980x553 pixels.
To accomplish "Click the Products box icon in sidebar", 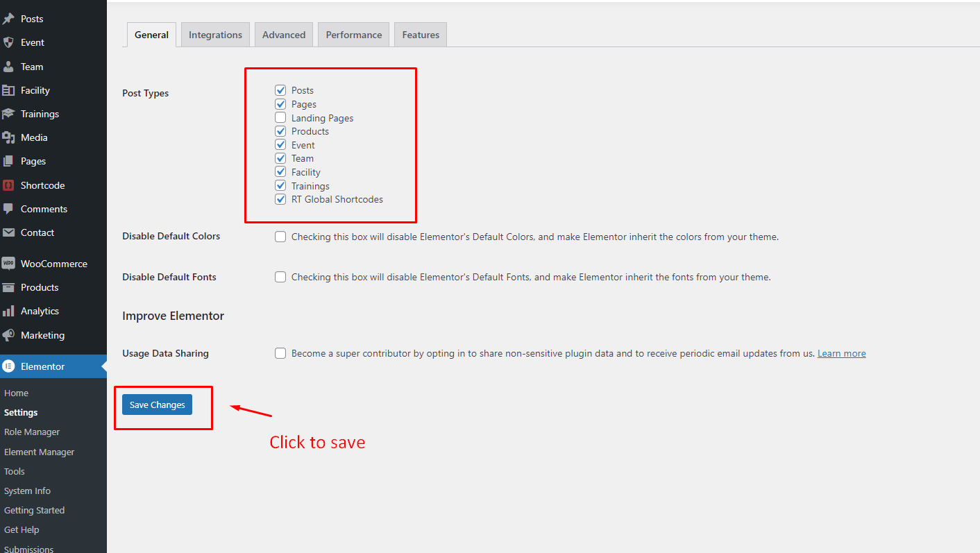I will (8, 287).
